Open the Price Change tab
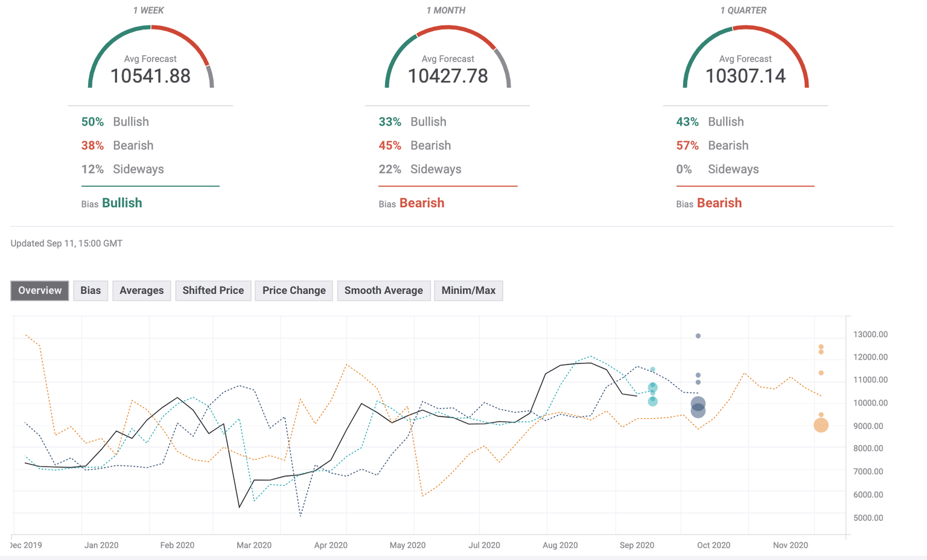927x560 pixels. pos(294,290)
